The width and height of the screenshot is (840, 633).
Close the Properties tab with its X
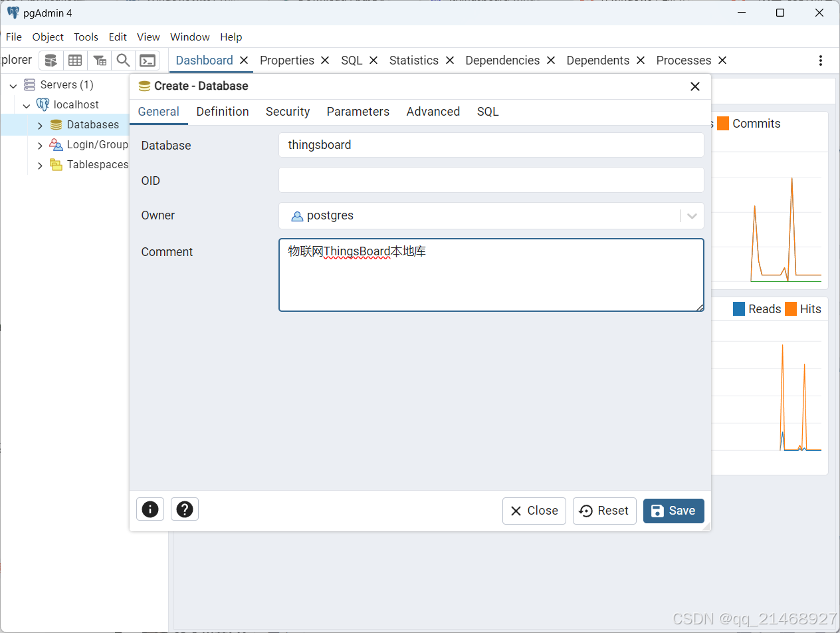pyautogui.click(x=325, y=61)
